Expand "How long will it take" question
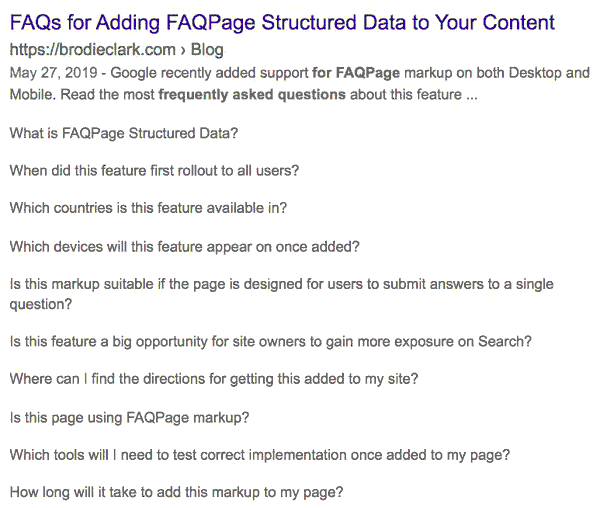Image resolution: width=600 pixels, height=508 pixels. [176, 492]
